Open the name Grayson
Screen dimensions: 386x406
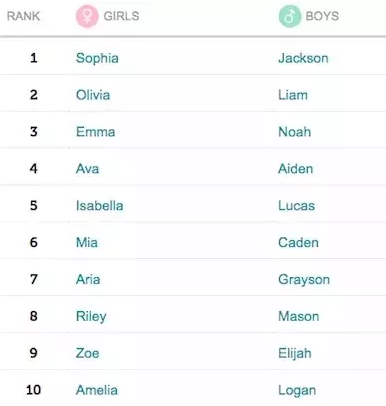click(304, 279)
